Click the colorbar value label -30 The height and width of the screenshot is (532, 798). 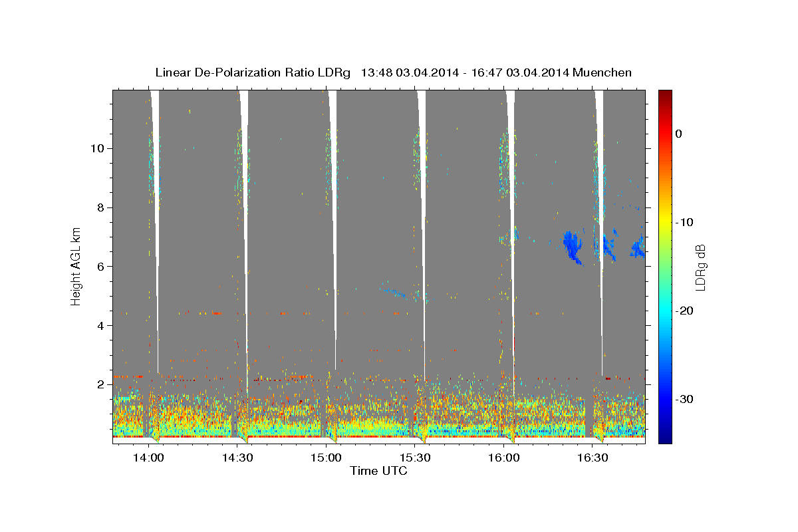click(x=685, y=399)
